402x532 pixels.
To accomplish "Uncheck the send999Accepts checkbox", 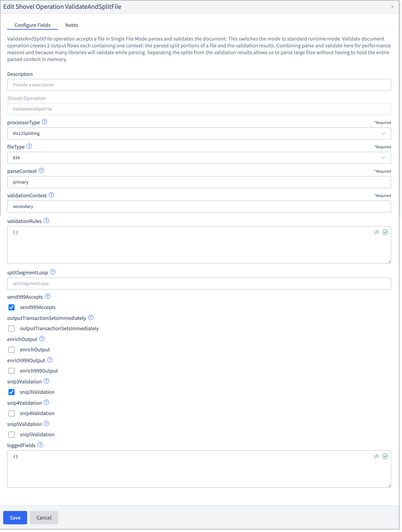I will point(12,307).
